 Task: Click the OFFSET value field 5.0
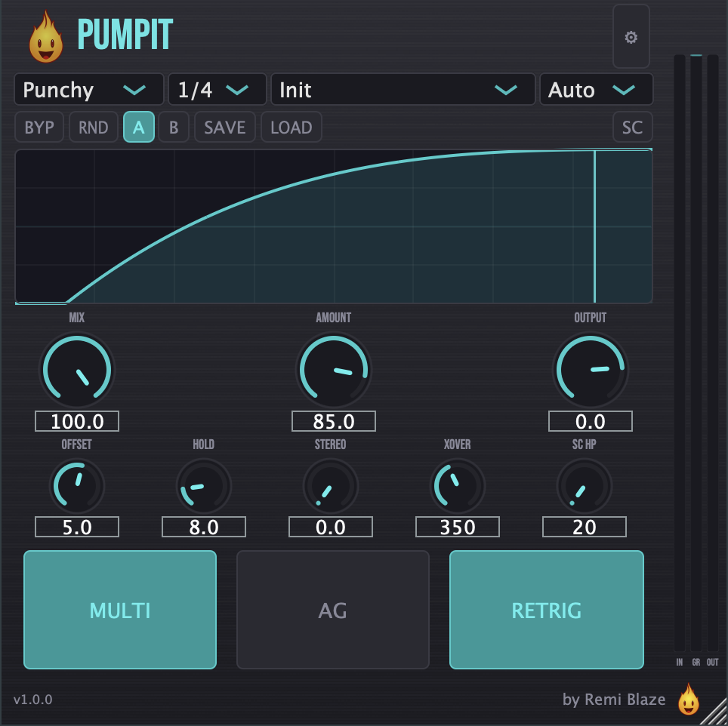point(77,527)
